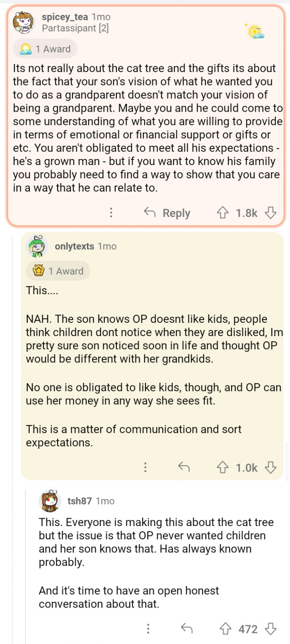The width and height of the screenshot is (290, 644).
Task: Downvote spicey_tea's comment
Action: (271, 213)
